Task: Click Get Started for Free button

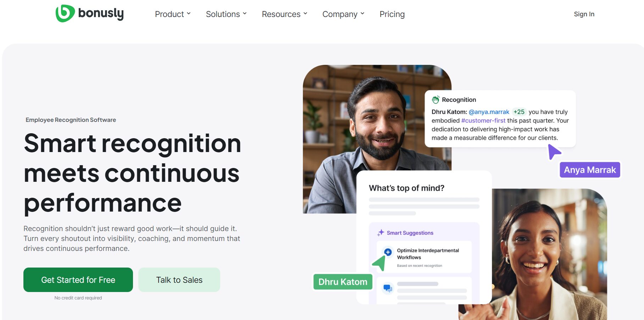Action: 78,280
